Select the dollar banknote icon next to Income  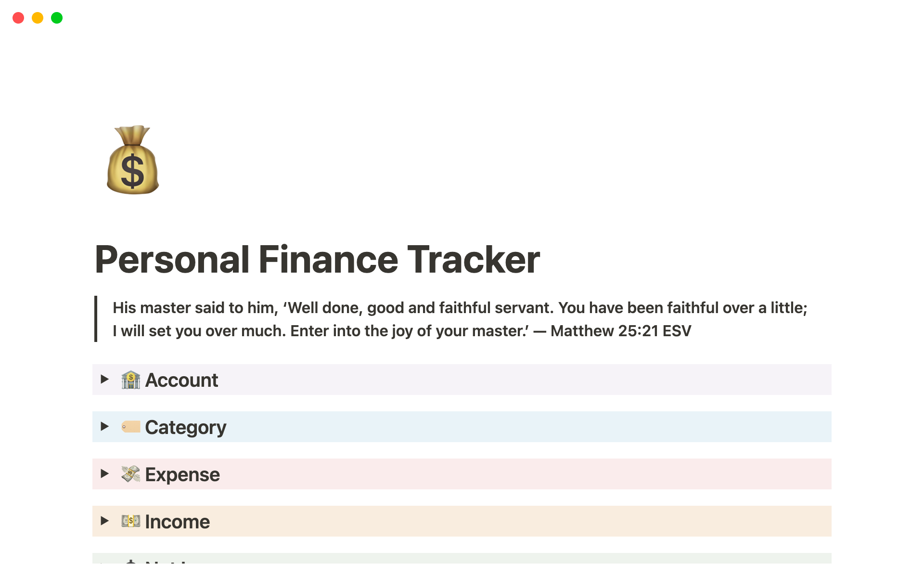coord(130,521)
